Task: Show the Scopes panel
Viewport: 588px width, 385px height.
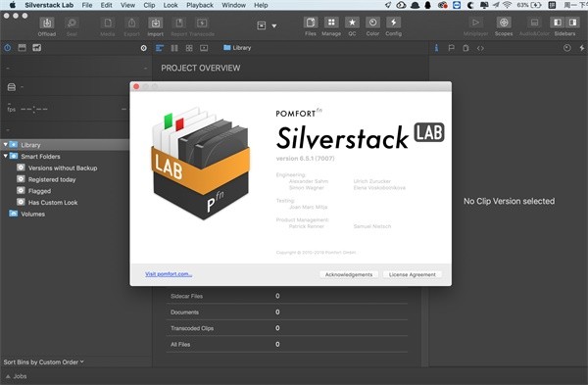Action: click(x=504, y=23)
